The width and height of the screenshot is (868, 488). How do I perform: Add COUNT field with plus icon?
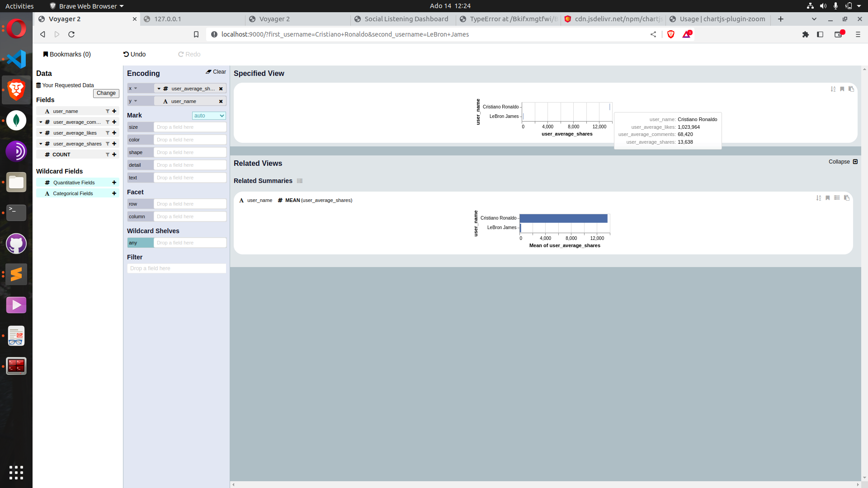point(114,155)
